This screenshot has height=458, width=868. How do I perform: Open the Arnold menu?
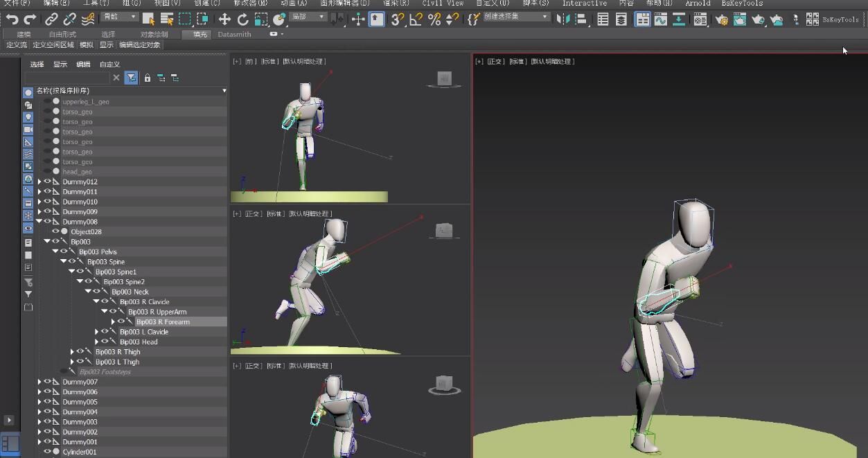698,3
